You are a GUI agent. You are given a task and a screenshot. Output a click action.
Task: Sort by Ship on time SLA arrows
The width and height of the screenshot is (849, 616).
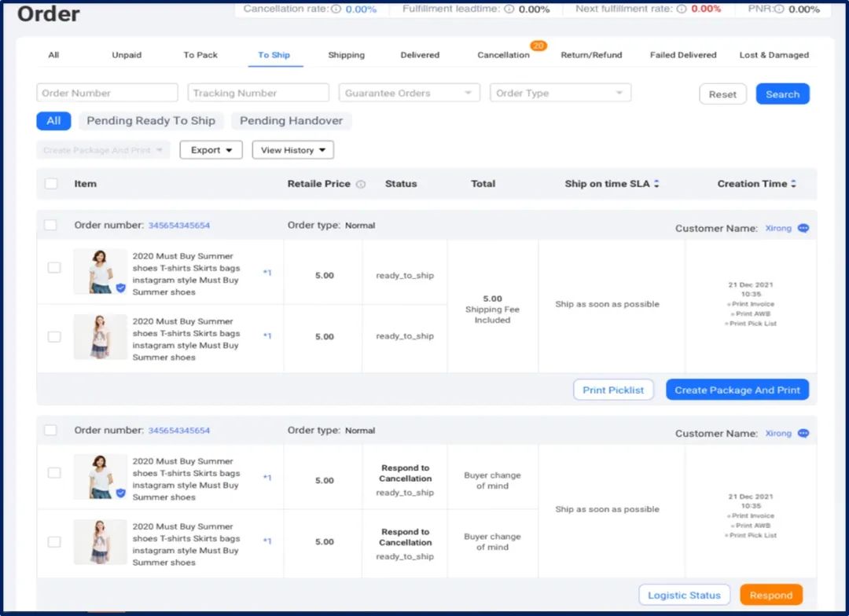(x=656, y=184)
